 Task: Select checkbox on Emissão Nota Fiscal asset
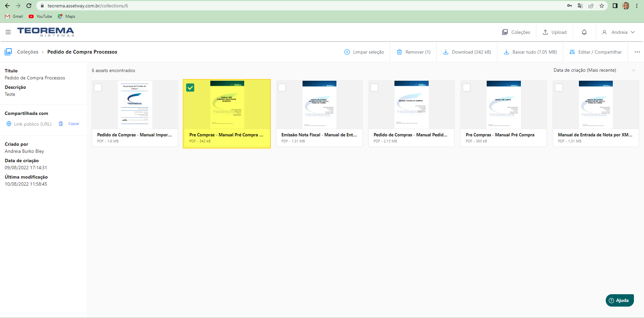coord(282,87)
